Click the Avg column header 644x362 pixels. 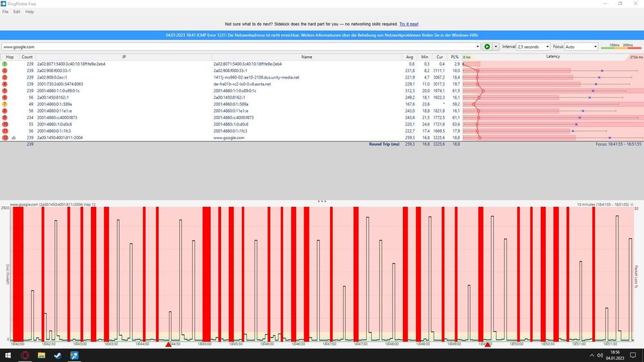click(409, 57)
